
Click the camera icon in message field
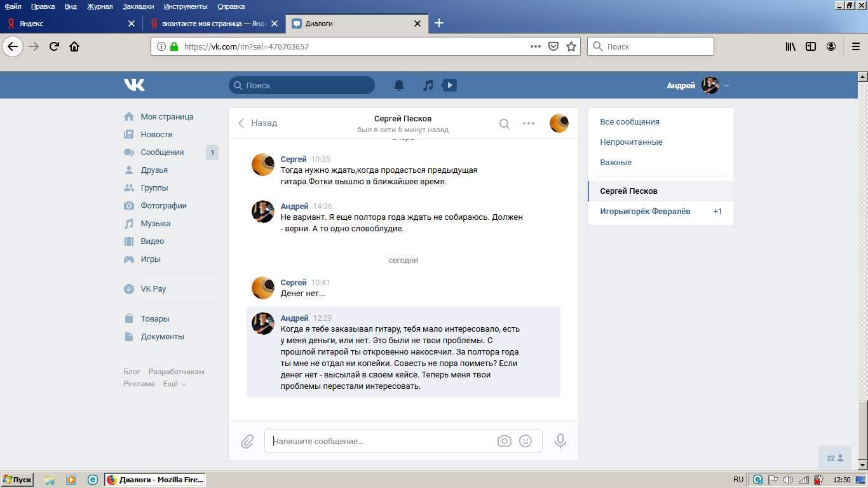[x=504, y=441]
